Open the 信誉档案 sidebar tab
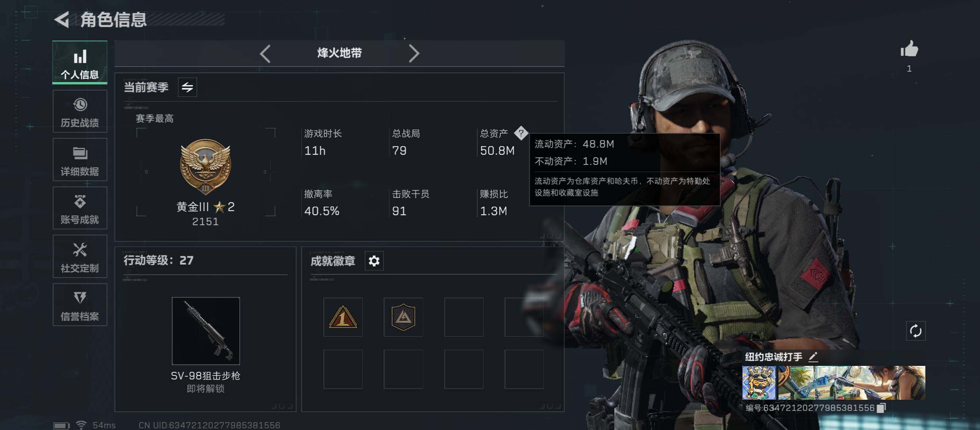 click(x=80, y=305)
